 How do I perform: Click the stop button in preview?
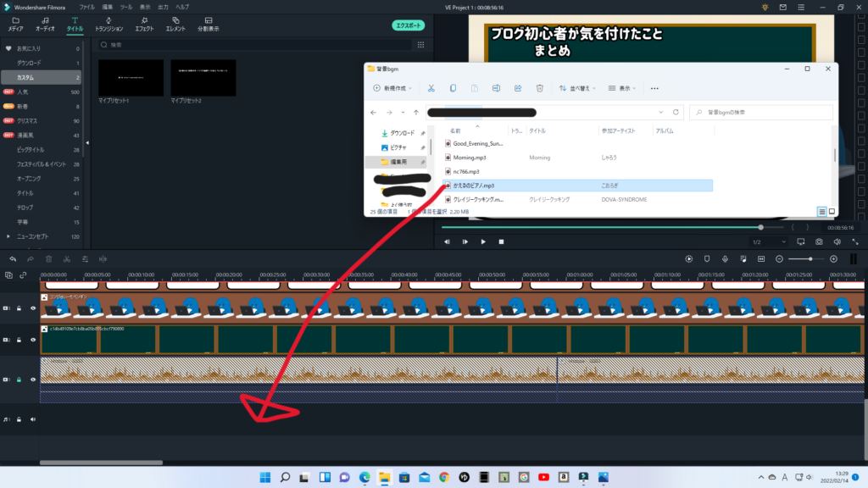[501, 241]
